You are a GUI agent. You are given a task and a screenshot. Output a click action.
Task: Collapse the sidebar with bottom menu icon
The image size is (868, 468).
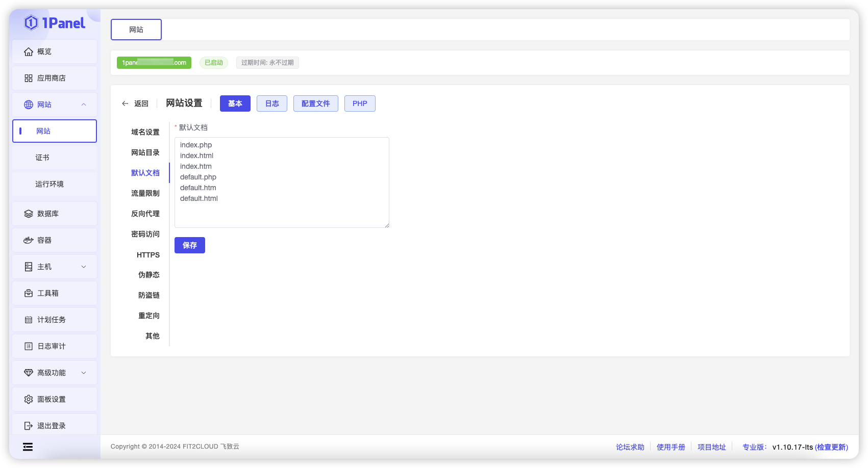pos(28,447)
